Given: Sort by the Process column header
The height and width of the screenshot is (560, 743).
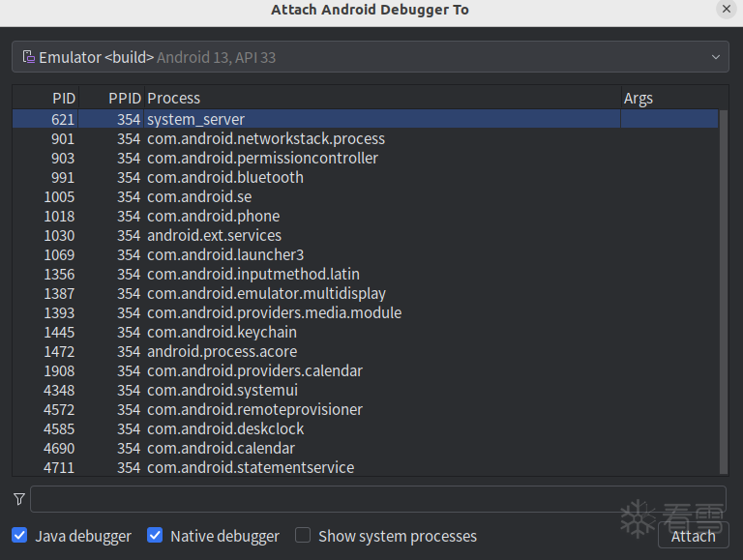Looking at the screenshot, I should [174, 98].
